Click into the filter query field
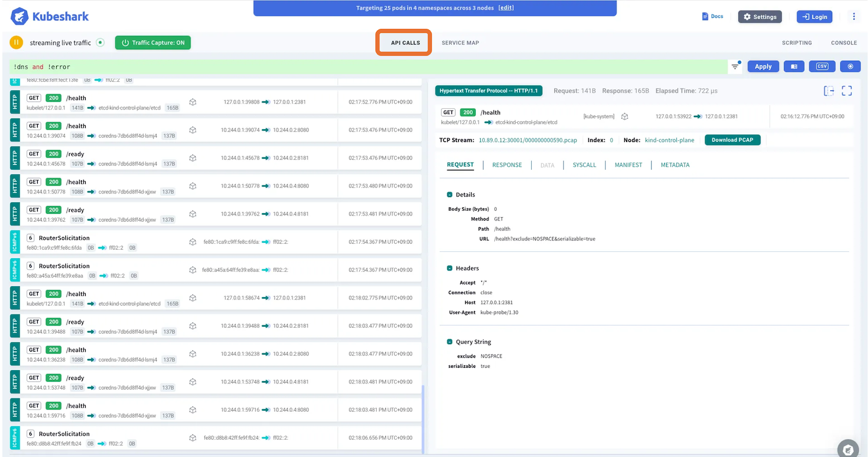 [x=368, y=67]
